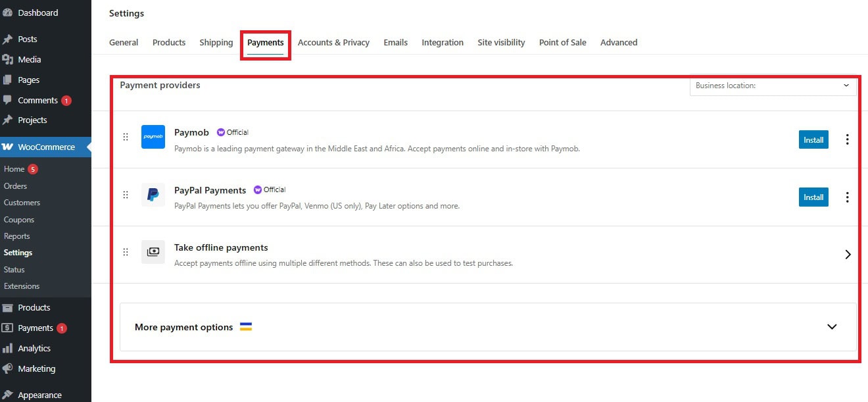This screenshot has width=868, height=402.
Task: Click the Settings page heading
Action: click(x=126, y=13)
